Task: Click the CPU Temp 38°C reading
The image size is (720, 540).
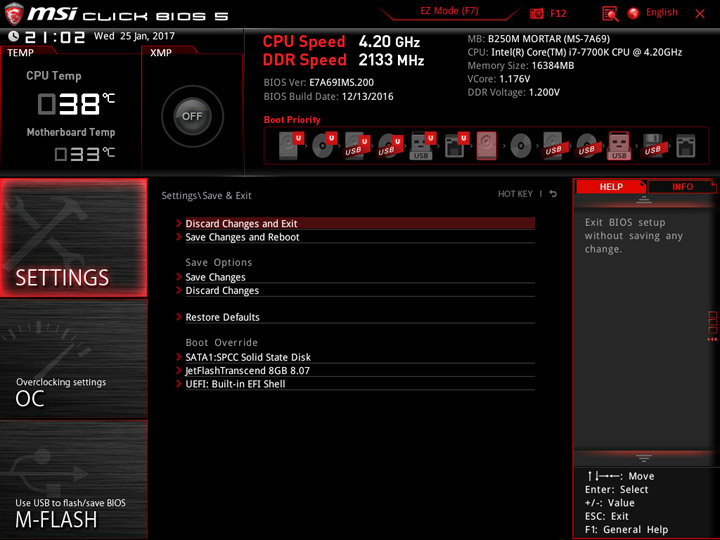Action: click(76, 104)
